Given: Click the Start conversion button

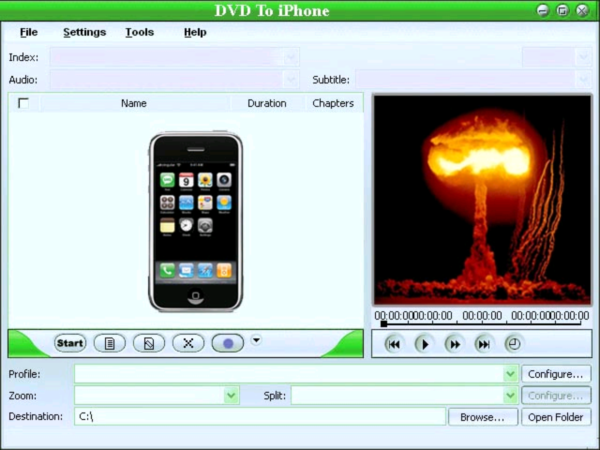Looking at the screenshot, I should pyautogui.click(x=70, y=343).
